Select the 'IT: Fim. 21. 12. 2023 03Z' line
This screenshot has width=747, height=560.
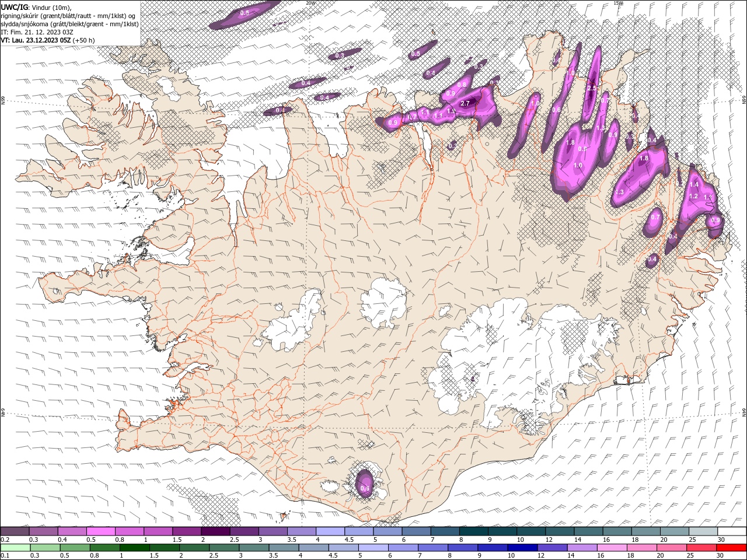tap(37, 32)
